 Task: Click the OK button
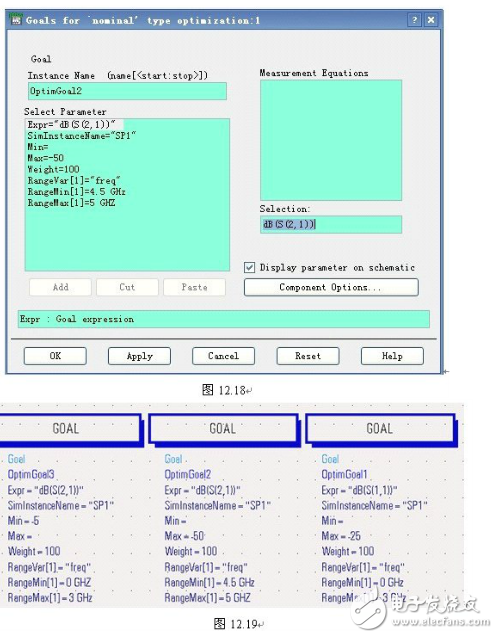pyautogui.click(x=55, y=356)
